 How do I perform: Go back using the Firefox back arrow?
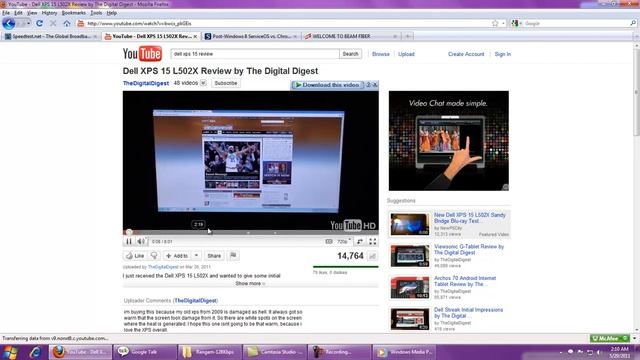point(9,23)
